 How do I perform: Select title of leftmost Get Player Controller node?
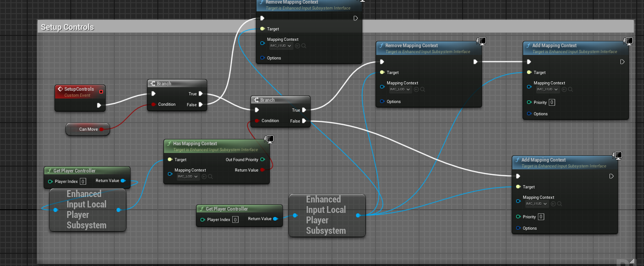(x=74, y=171)
